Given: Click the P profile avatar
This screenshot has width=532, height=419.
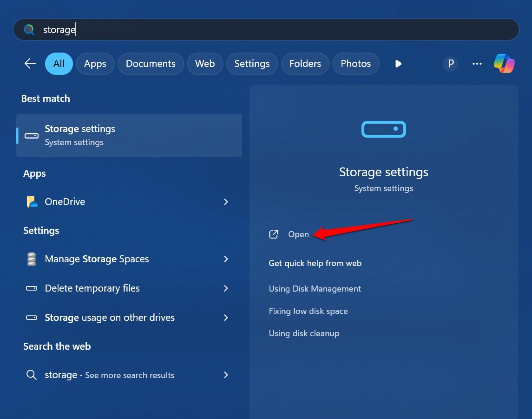Looking at the screenshot, I should [451, 64].
